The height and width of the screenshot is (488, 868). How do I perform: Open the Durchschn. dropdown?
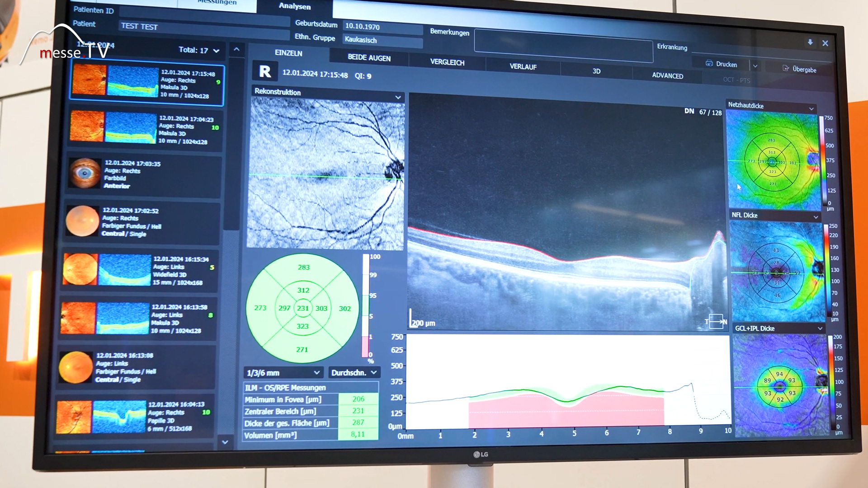pyautogui.click(x=354, y=373)
